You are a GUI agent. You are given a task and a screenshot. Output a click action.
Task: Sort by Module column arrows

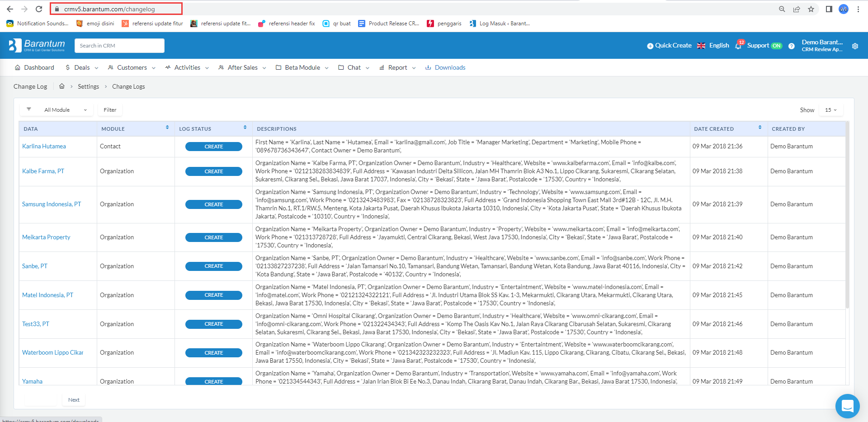[x=167, y=128]
